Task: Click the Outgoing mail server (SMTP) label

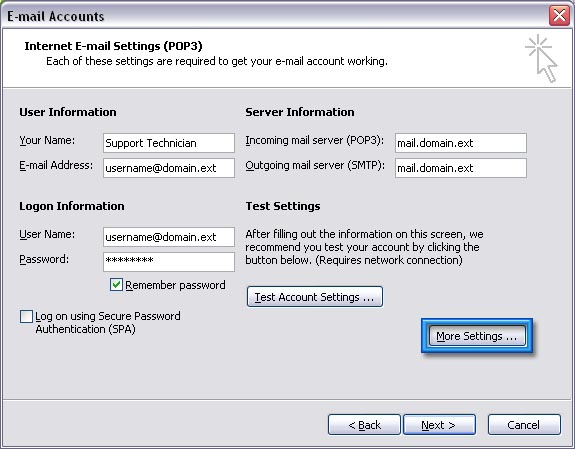Action: [315, 165]
